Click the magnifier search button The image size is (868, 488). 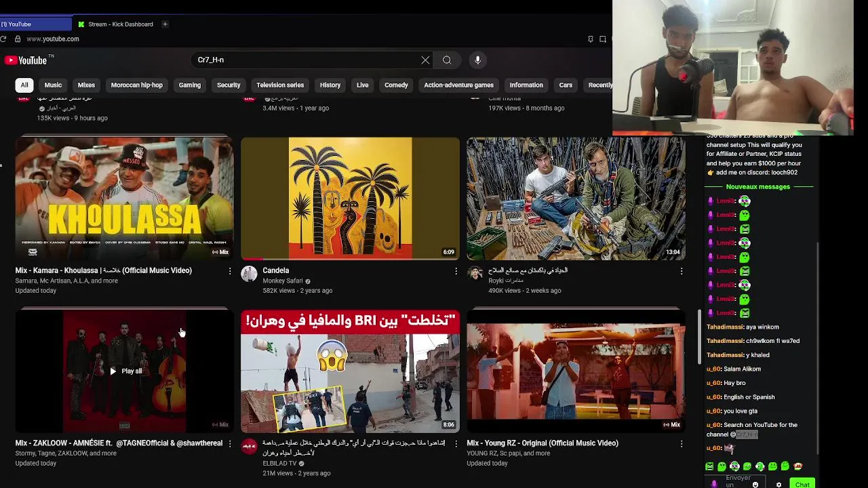pyautogui.click(x=447, y=60)
